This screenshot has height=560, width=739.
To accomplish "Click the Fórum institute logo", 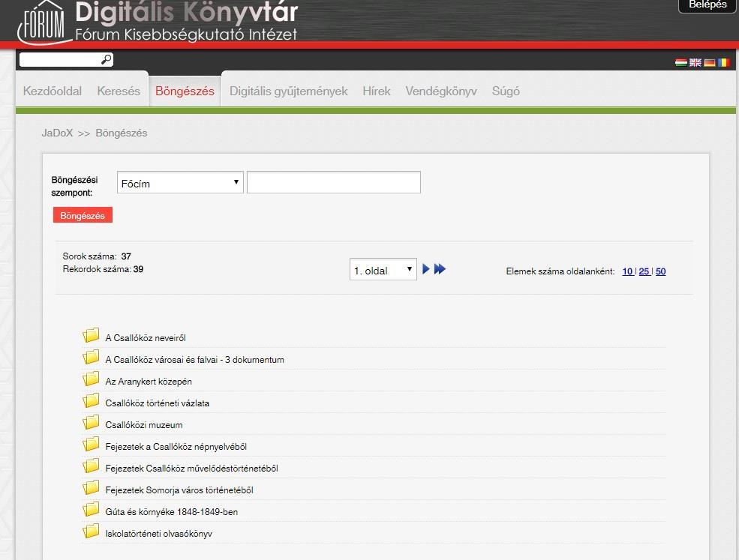I will point(44,22).
